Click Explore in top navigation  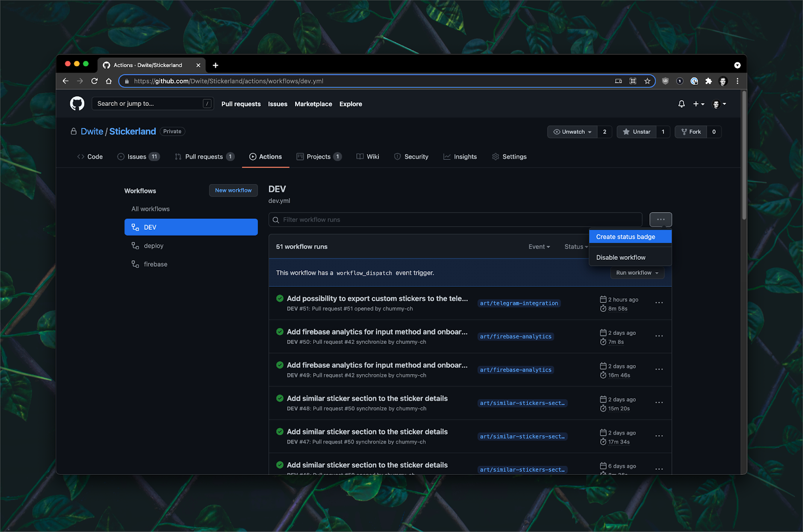coord(350,104)
